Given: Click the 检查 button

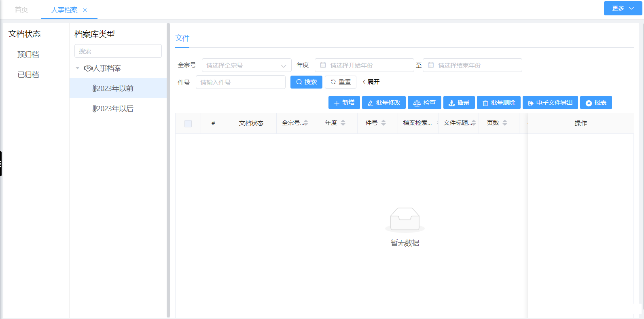Looking at the screenshot, I should click(424, 103).
